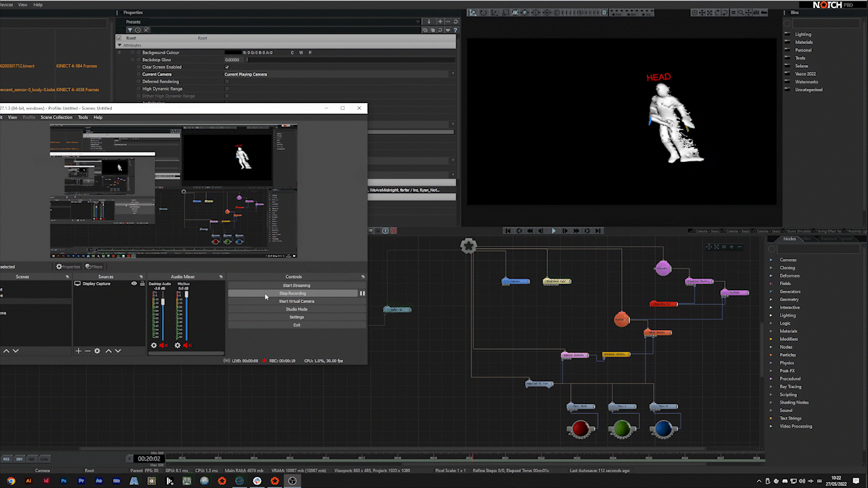This screenshot has width=868, height=488.
Task: Click the camera snapshot icon above viewport
Action: [x=756, y=12]
